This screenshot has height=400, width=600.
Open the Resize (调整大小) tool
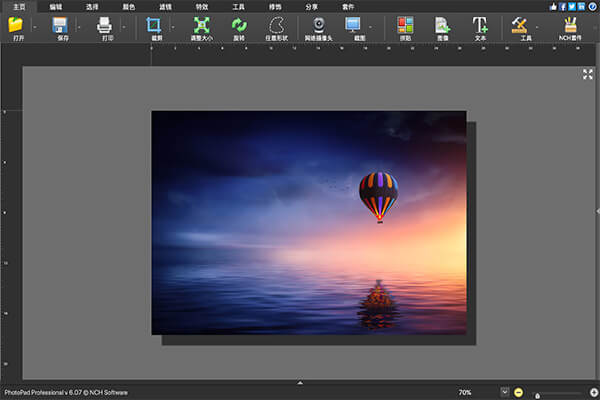[x=201, y=24]
